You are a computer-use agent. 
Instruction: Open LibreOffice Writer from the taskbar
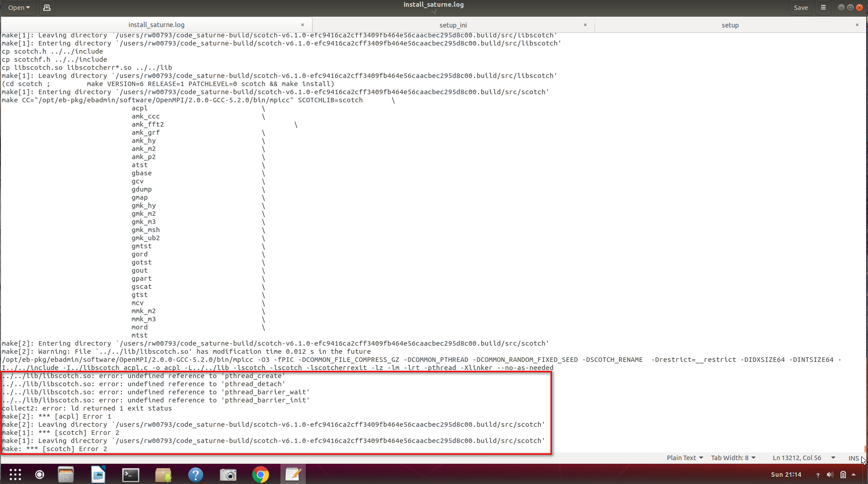pyautogui.click(x=98, y=475)
